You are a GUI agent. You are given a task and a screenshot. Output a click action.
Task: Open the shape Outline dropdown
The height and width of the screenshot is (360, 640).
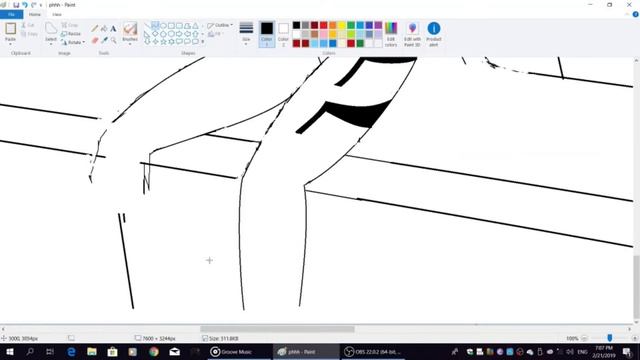[220, 25]
